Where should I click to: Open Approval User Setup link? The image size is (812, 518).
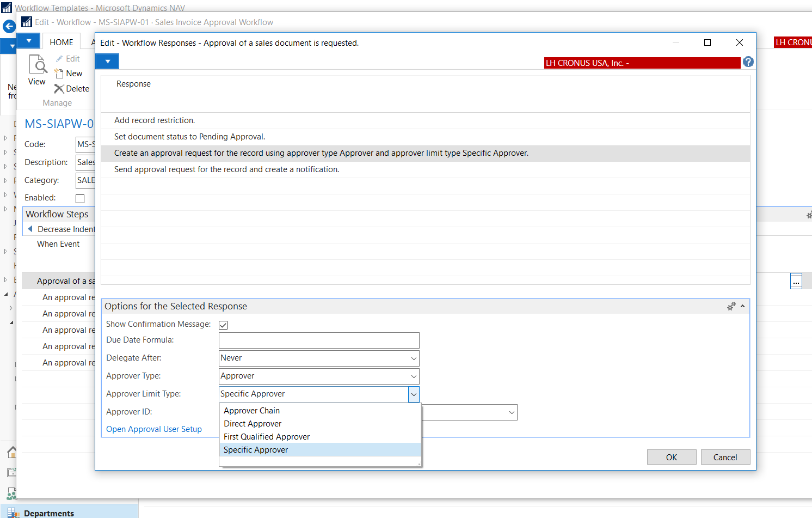click(154, 429)
